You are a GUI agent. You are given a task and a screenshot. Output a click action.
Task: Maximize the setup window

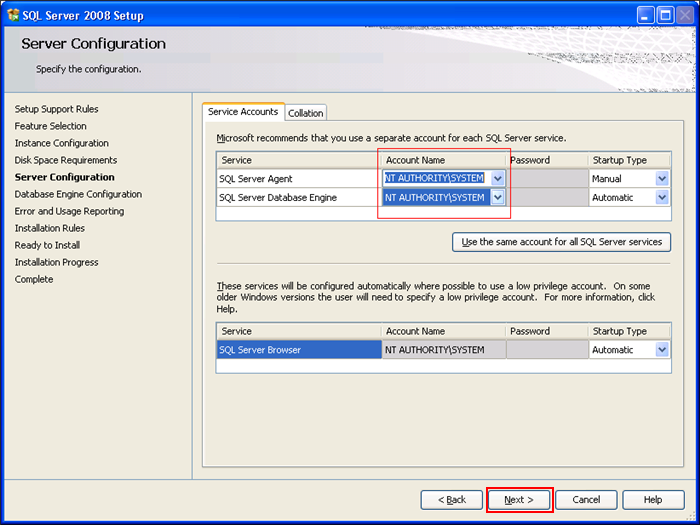(x=664, y=15)
